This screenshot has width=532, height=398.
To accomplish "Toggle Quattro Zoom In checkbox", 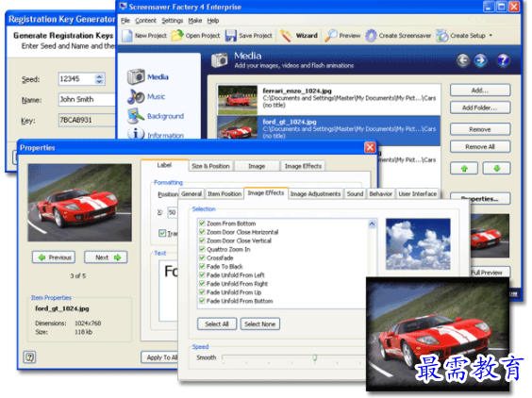I will [202, 249].
